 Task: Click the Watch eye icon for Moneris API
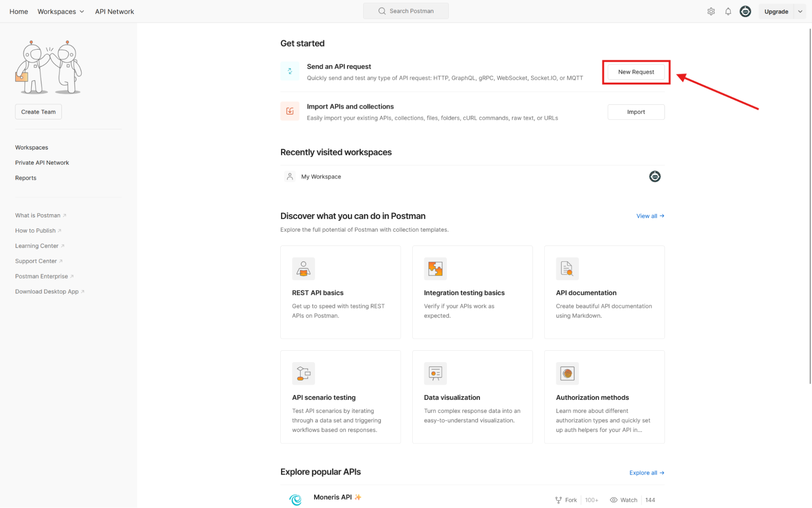tap(613, 500)
